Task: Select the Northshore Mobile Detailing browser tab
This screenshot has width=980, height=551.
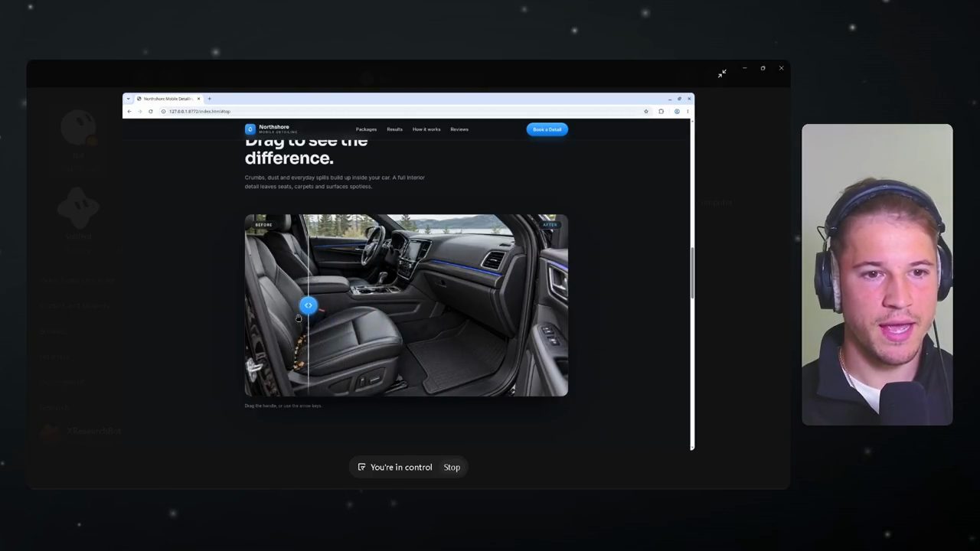Action: pos(168,99)
